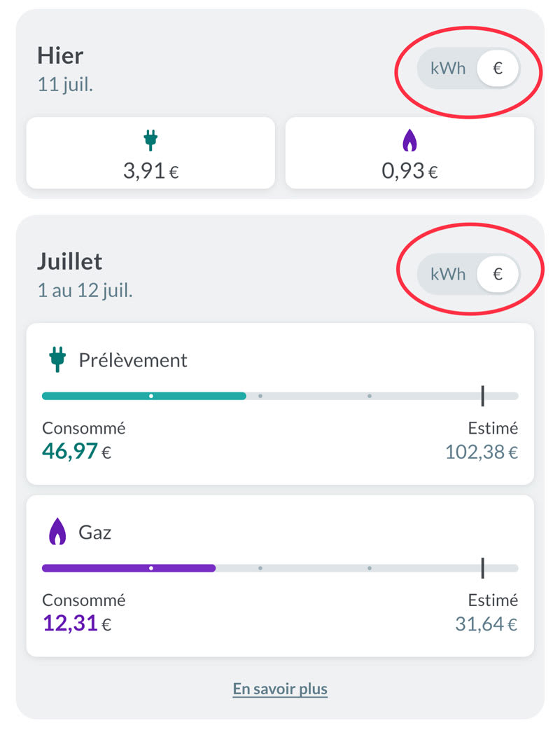This screenshot has width=560, height=730.
Task: Click the Juillet section heading
Action: coord(69,261)
